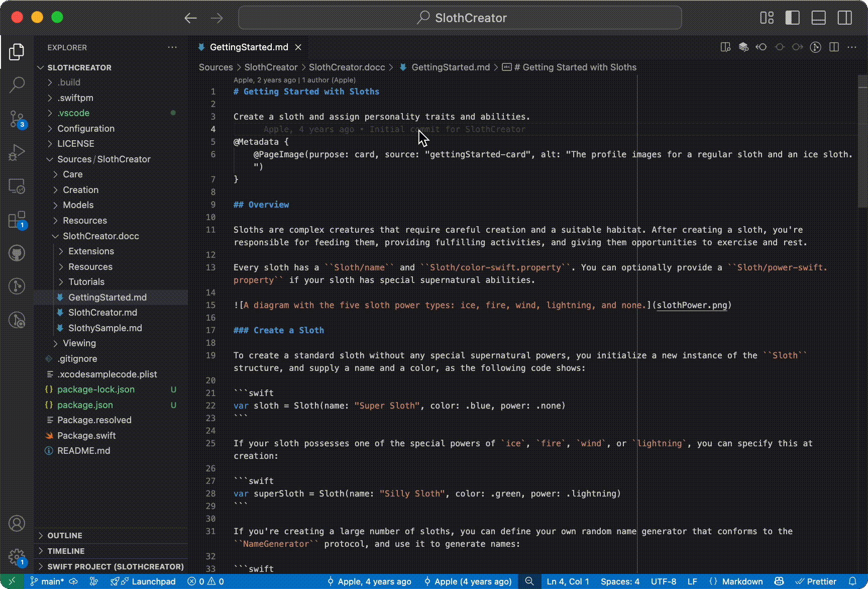Image resolution: width=868 pixels, height=589 pixels.
Task: Toggle the panel visibility in the title bar
Action: click(x=818, y=17)
